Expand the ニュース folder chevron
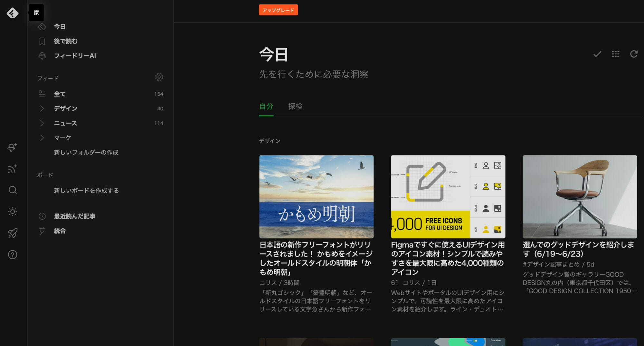The height and width of the screenshot is (346, 644). (x=42, y=123)
